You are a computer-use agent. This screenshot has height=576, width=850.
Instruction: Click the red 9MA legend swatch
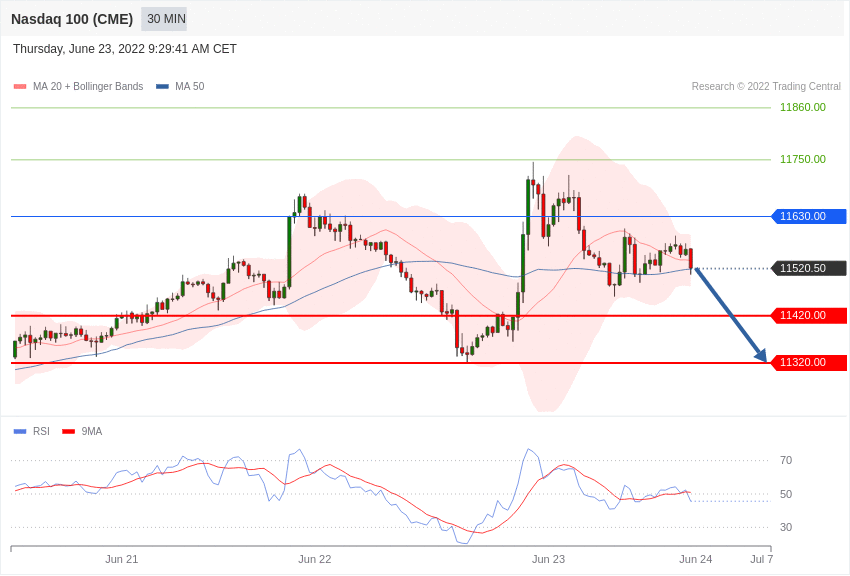(x=68, y=431)
